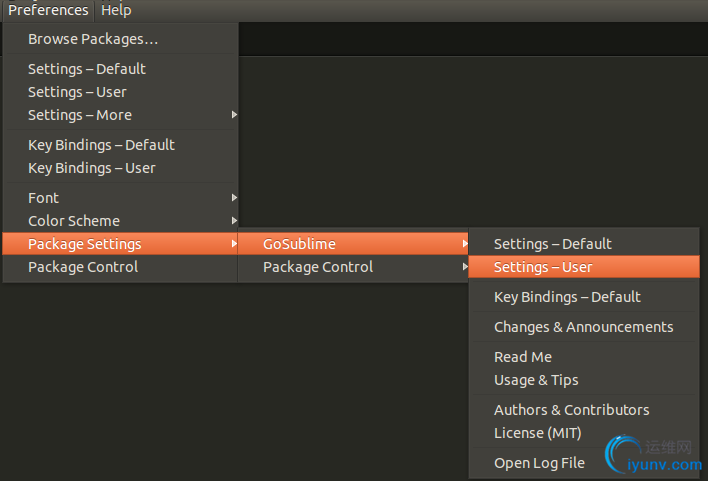Open the Help menu
708x481 pixels.
click(116, 10)
